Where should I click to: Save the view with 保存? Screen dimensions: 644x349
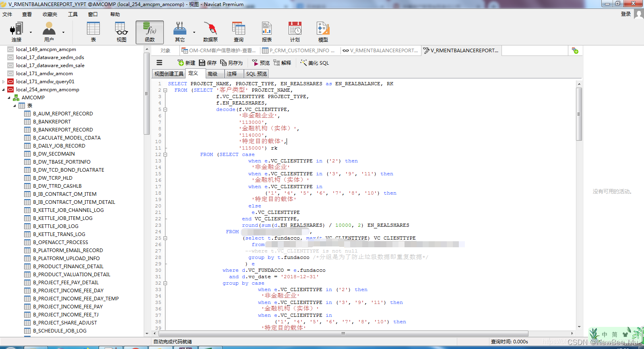[208, 63]
